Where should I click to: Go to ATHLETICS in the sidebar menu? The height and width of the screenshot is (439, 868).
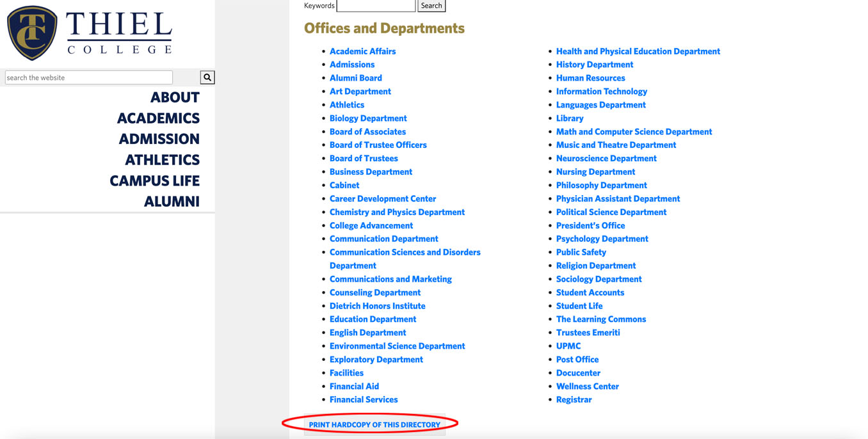click(162, 160)
